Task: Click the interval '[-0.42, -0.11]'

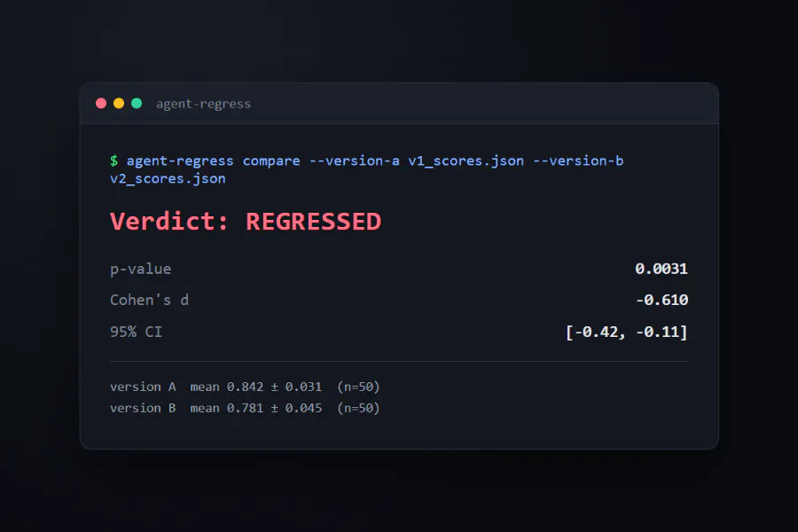Action: click(x=627, y=332)
